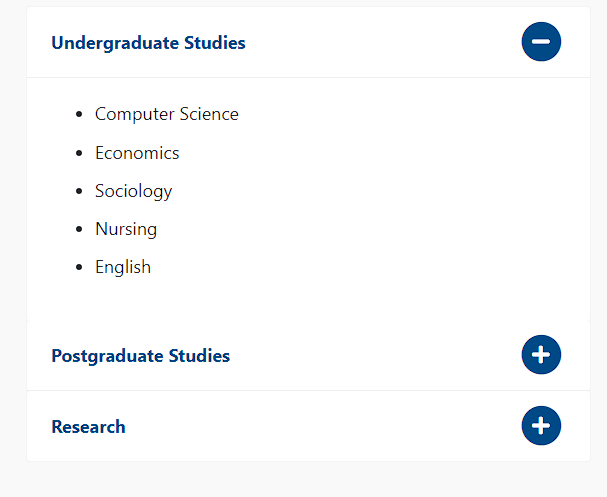Click the Postgraduate Studies heading text
This screenshot has height=497, width=607.
click(141, 356)
